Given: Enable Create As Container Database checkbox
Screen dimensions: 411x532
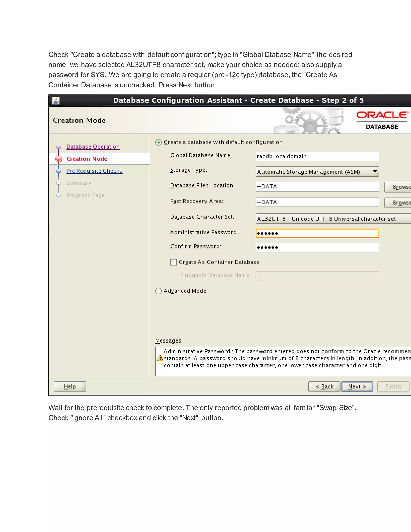Looking at the screenshot, I should (173, 262).
